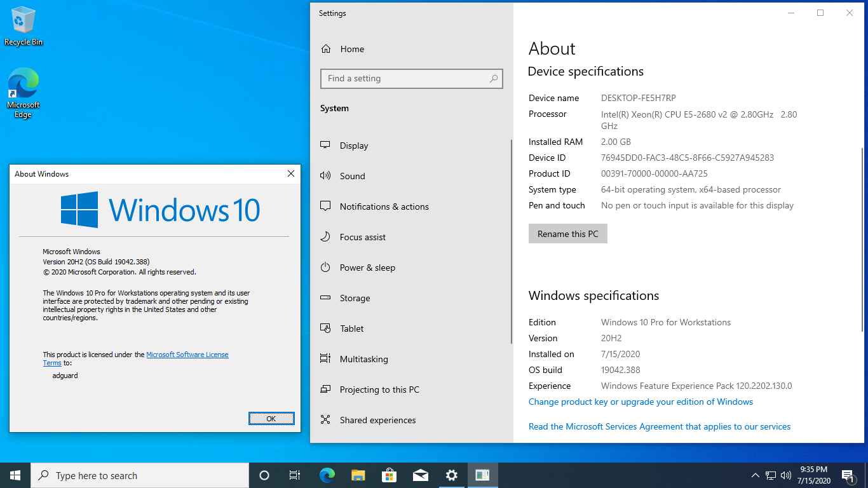This screenshot has width=868, height=488.
Task: Click licensee name adguard in About Windows
Action: tap(65, 376)
